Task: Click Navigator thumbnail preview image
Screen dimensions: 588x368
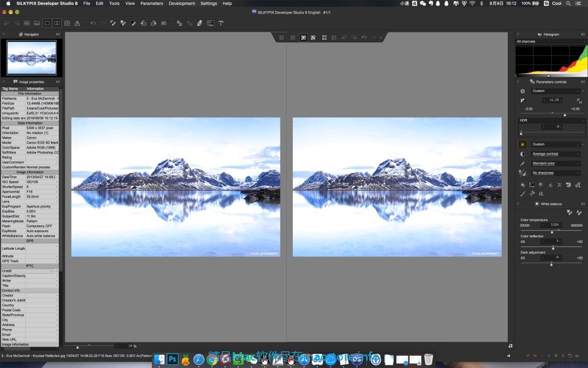Action: tap(32, 58)
